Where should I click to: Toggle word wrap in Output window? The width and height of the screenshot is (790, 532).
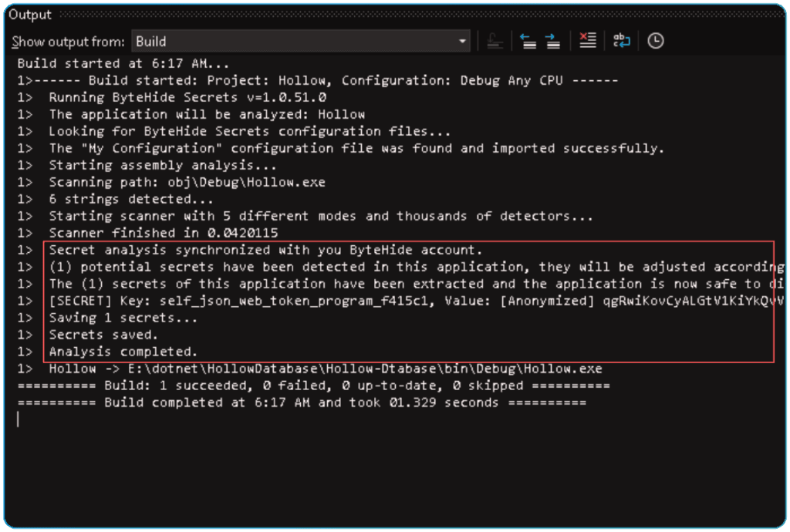[622, 41]
